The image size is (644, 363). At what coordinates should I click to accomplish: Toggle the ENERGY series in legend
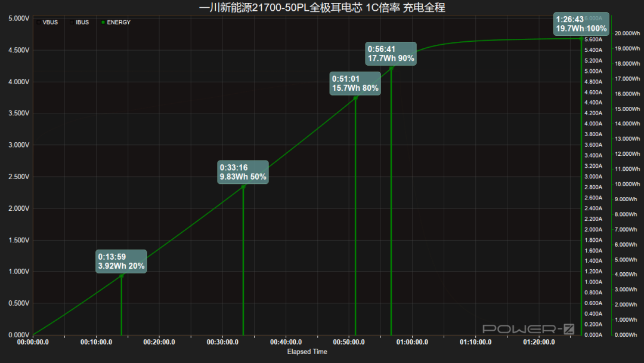pyautogui.click(x=116, y=22)
